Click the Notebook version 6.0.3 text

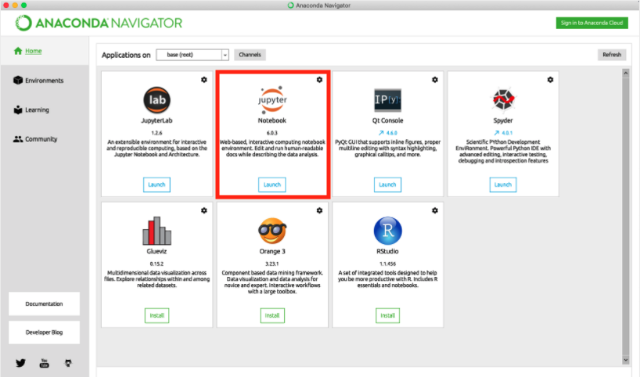click(272, 133)
